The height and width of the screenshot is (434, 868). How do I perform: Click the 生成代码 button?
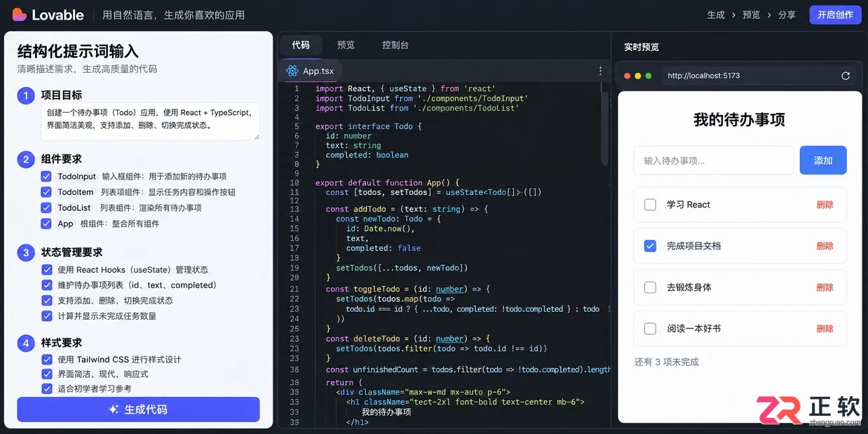[138, 409]
